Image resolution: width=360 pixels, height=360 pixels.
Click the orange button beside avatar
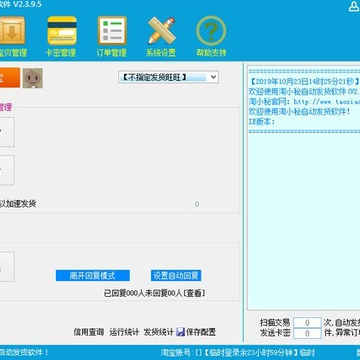coord(10,78)
